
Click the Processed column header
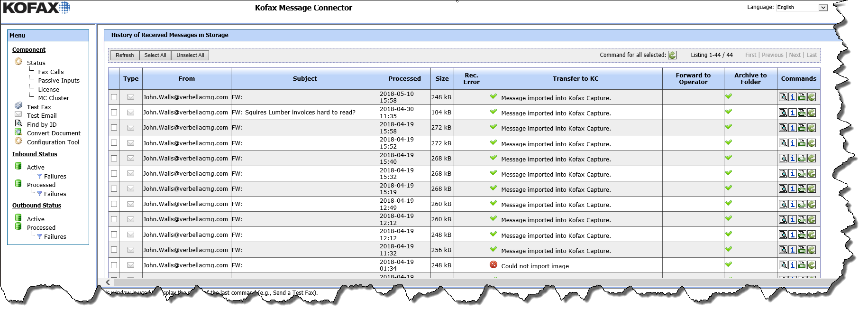click(404, 79)
